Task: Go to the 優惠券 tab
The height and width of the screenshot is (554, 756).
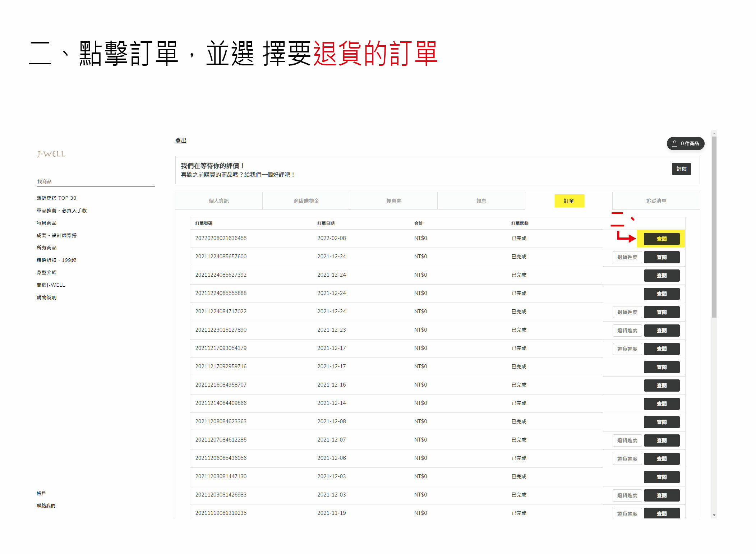Action: coord(393,201)
